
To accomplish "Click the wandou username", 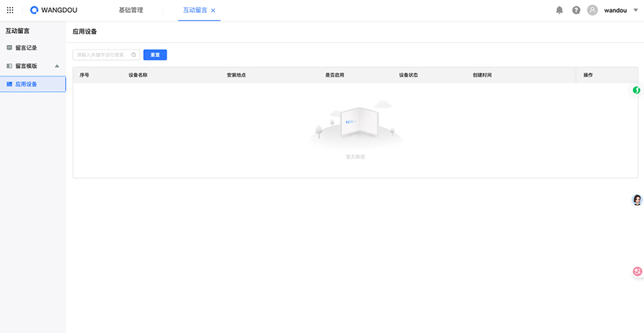I will 615,10.
